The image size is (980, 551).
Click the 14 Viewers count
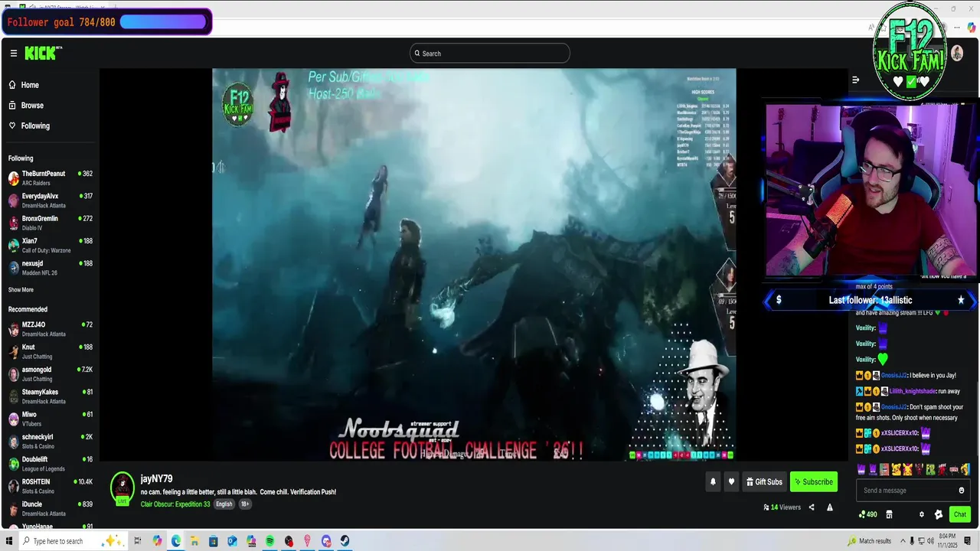pyautogui.click(x=782, y=507)
